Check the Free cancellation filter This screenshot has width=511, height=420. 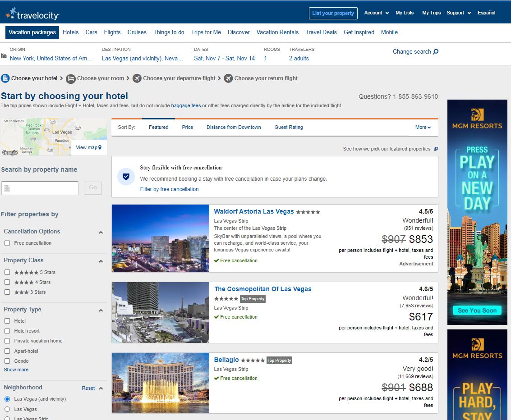point(7,243)
